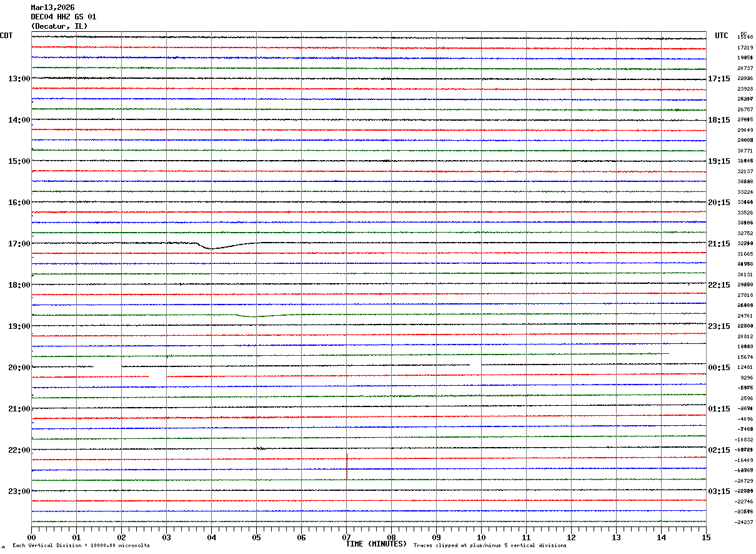This screenshot has height=554, width=756.
Task: Click the DC offset value 26757
Action: [x=745, y=109]
